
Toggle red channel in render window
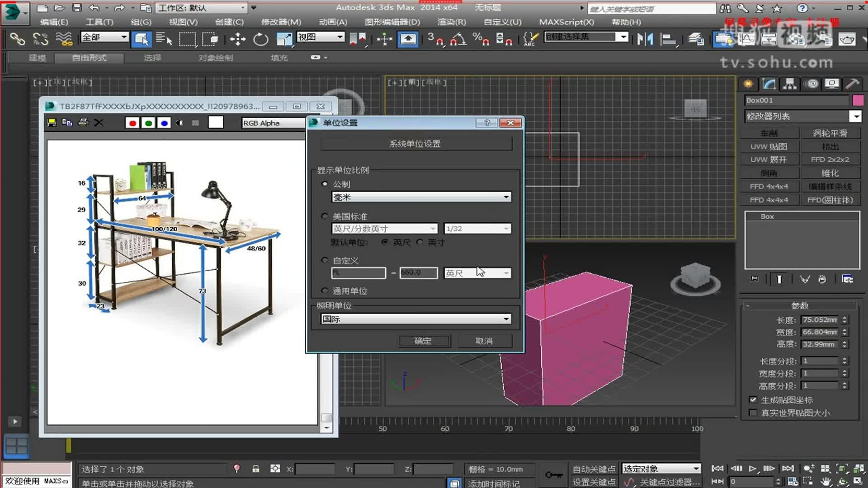(x=132, y=123)
